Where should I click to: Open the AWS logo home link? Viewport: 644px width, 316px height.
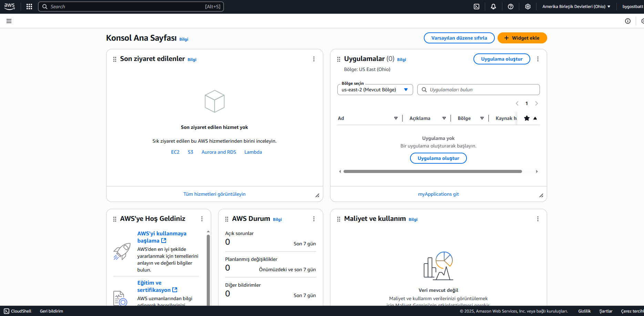click(9, 7)
